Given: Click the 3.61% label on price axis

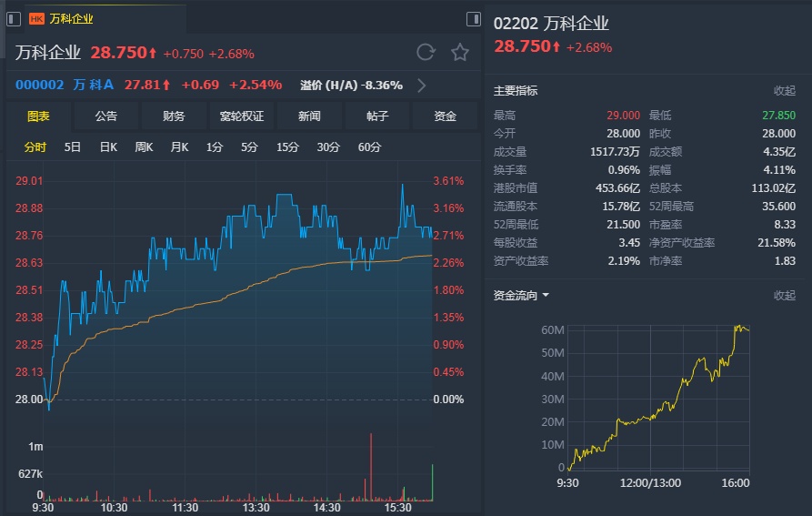Looking at the screenshot, I should [448, 181].
